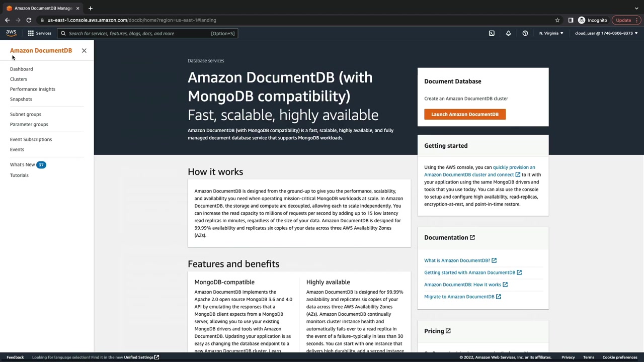Open Parameter groups in the sidebar
This screenshot has width=644, height=362.
click(29, 124)
